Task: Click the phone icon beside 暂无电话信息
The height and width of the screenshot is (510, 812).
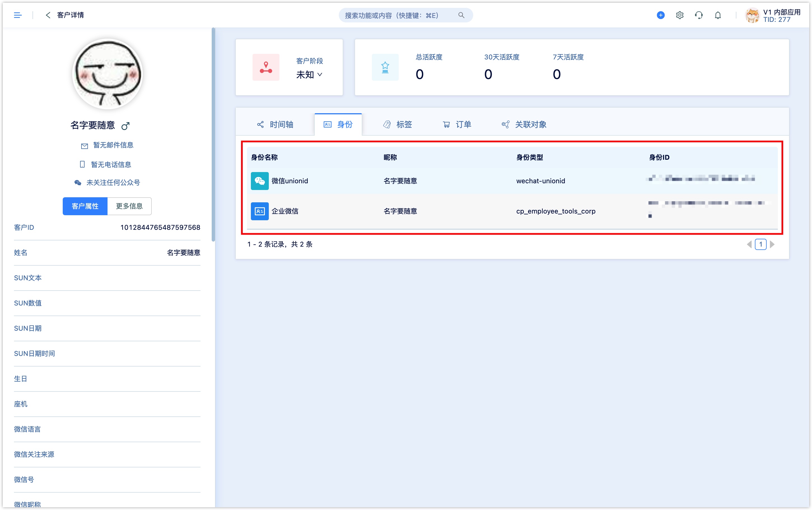Action: (x=82, y=164)
